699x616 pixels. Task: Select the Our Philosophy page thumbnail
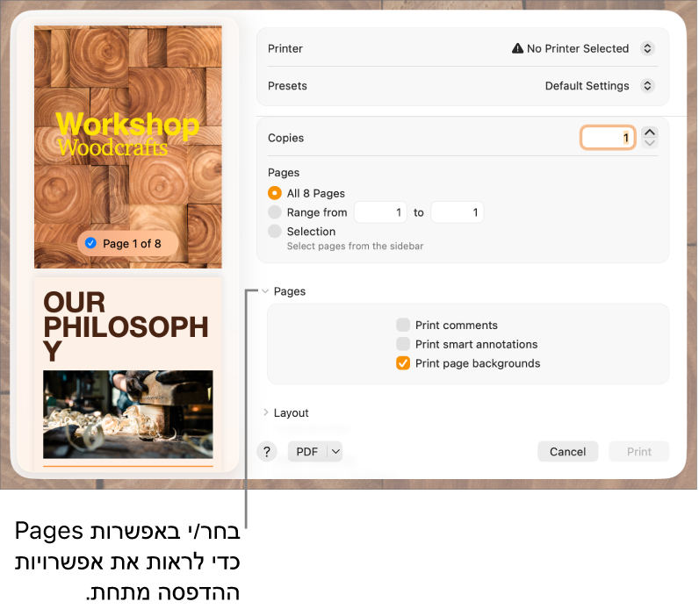click(128, 372)
